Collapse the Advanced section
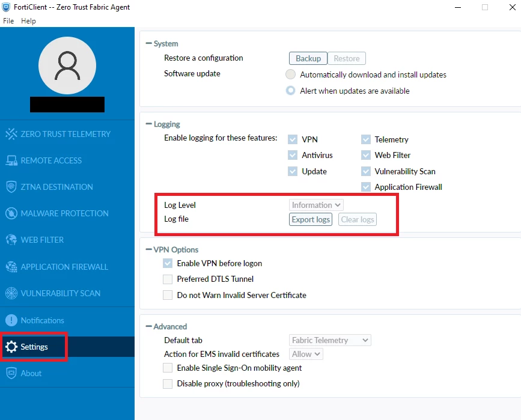The image size is (521, 420). click(x=148, y=327)
